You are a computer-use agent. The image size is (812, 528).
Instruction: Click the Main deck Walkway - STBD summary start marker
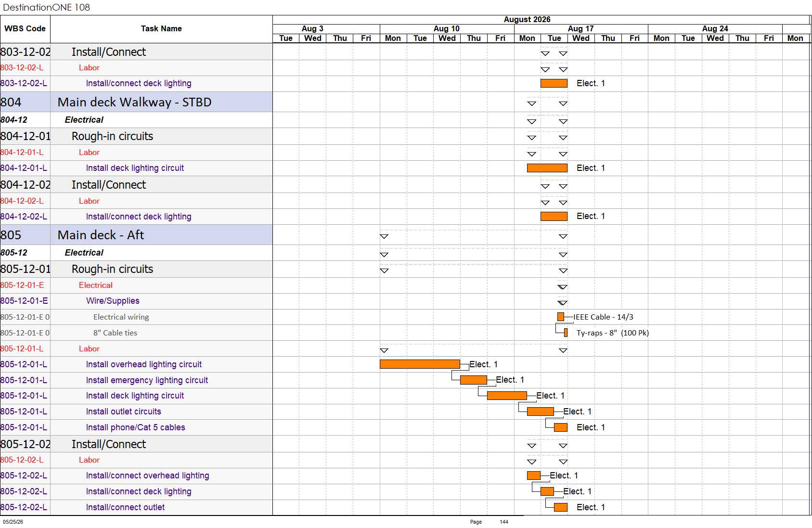[531, 103]
